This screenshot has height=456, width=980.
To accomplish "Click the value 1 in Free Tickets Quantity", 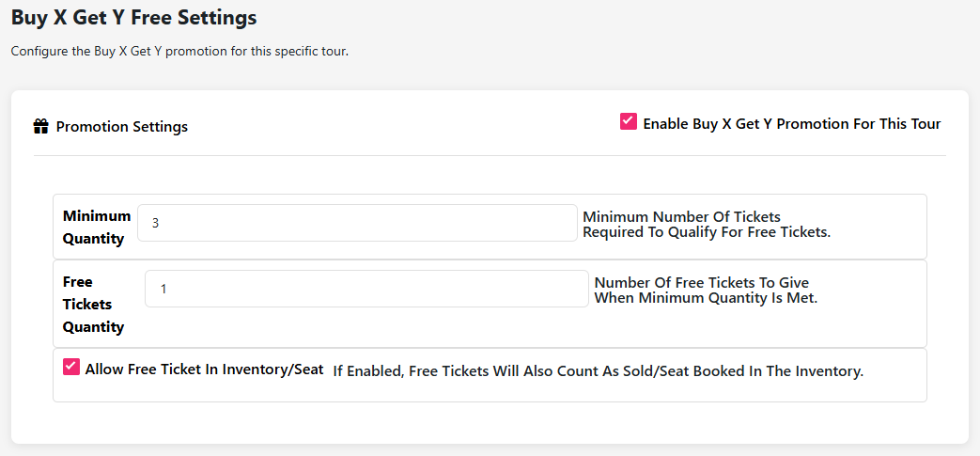I will (x=163, y=290).
